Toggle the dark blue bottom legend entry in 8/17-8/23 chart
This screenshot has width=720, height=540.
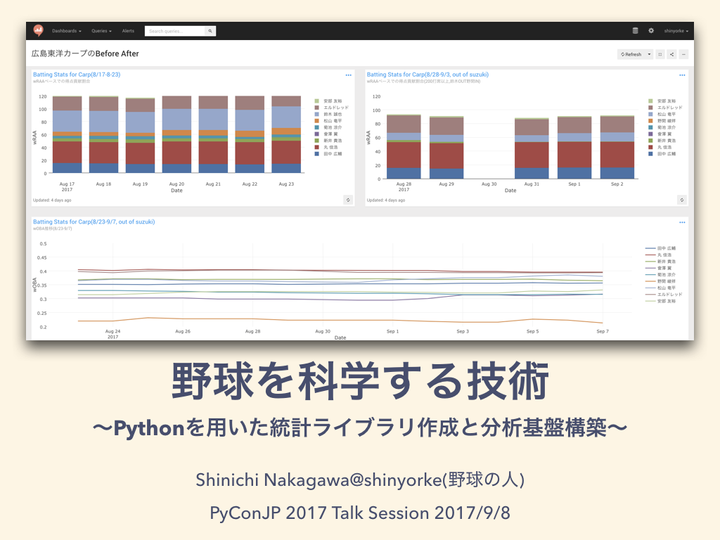[x=328, y=154]
